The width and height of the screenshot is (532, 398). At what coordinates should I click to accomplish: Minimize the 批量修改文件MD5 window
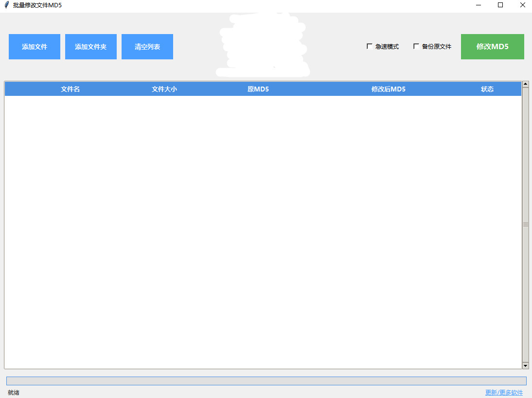(x=478, y=5)
